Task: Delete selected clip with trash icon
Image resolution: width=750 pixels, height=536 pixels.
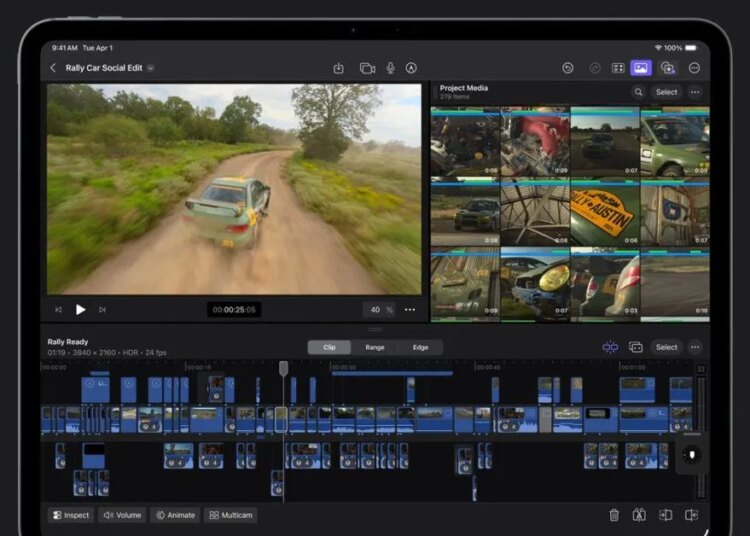Action: pos(614,515)
